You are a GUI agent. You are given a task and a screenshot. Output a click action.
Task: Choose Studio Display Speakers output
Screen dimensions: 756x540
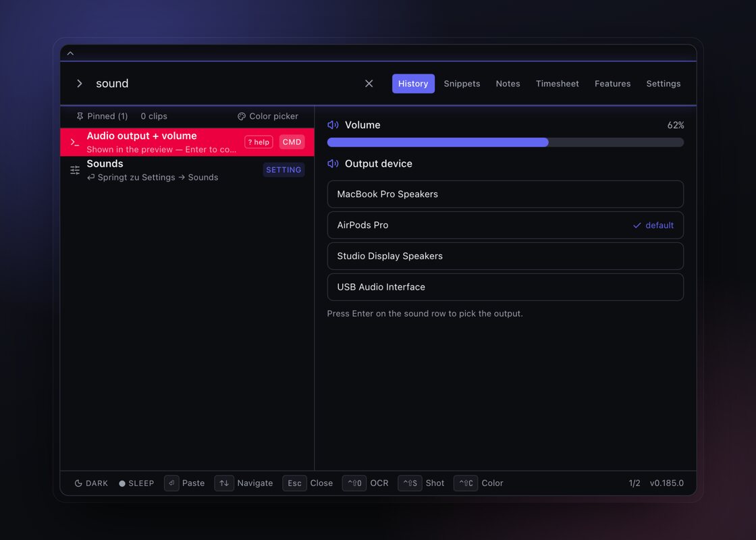coord(506,256)
